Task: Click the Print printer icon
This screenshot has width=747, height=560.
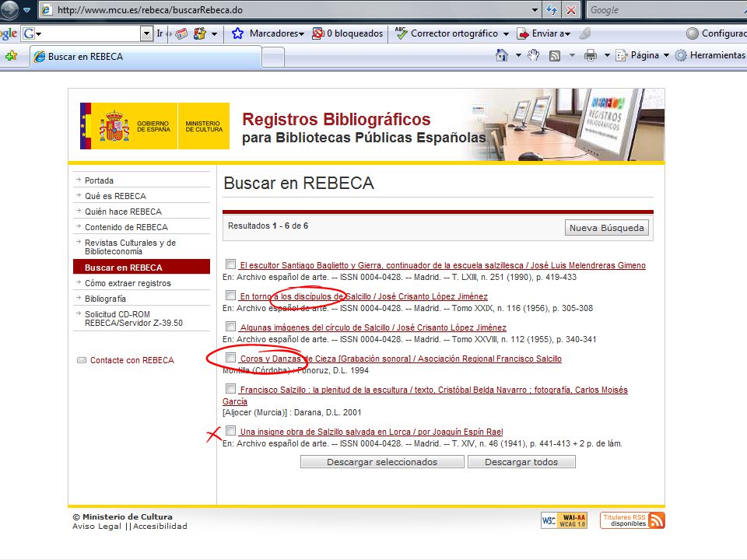Action: 591,56
